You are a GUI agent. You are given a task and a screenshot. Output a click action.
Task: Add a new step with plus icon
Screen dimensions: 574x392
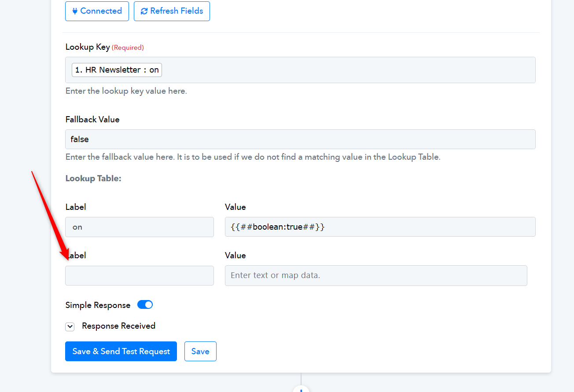coord(301,389)
